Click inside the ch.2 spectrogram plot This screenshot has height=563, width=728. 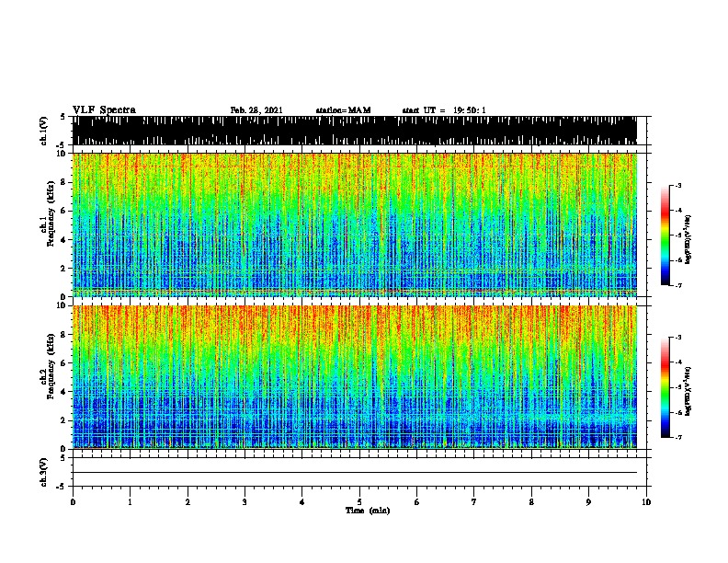click(355, 377)
